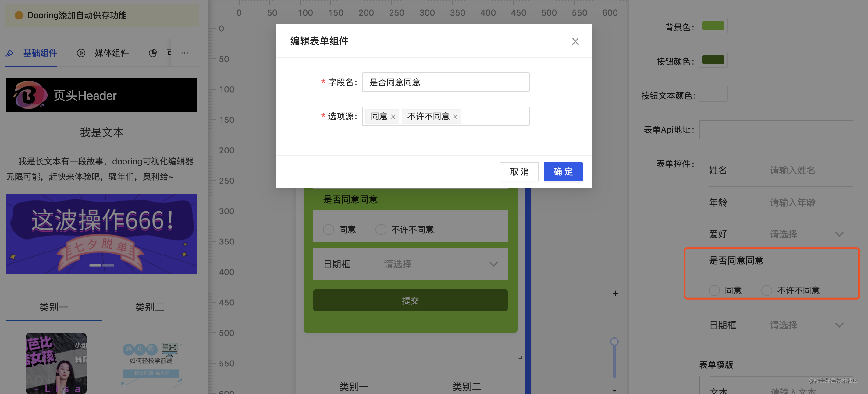868x394 pixels.
Task: Click the zoom out minus icon
Action: 615,391
